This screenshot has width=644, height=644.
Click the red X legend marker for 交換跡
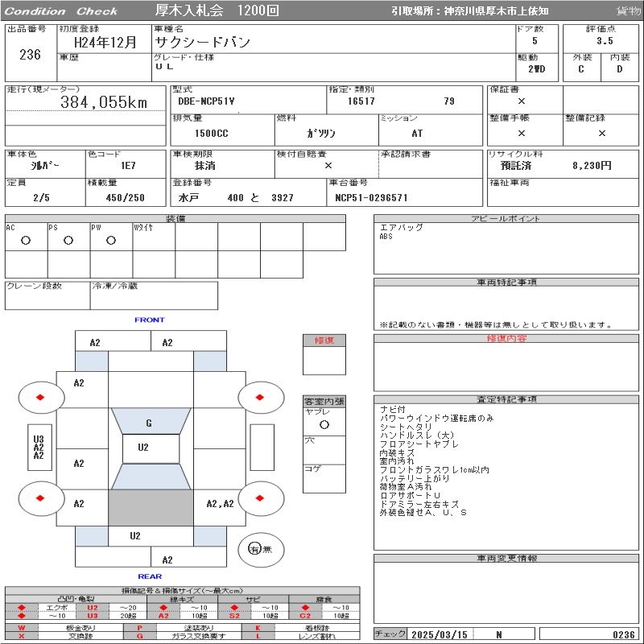pyautogui.click(x=22, y=636)
